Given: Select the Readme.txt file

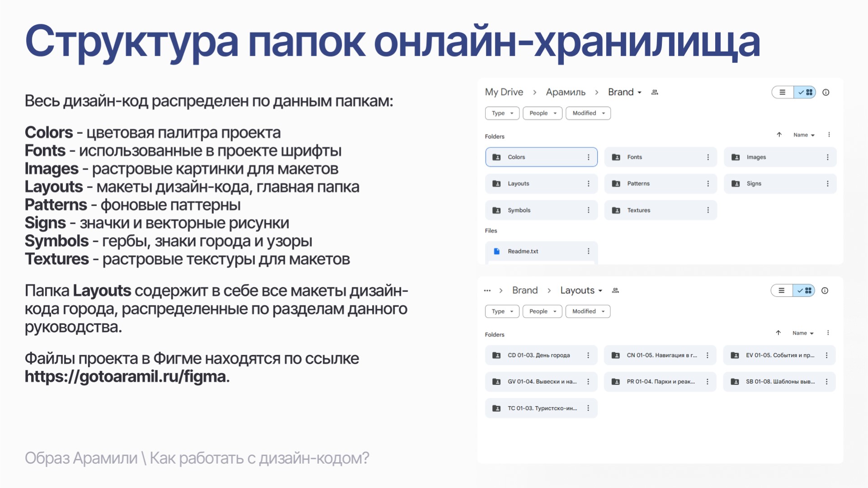Looking at the screenshot, I should tap(523, 251).
